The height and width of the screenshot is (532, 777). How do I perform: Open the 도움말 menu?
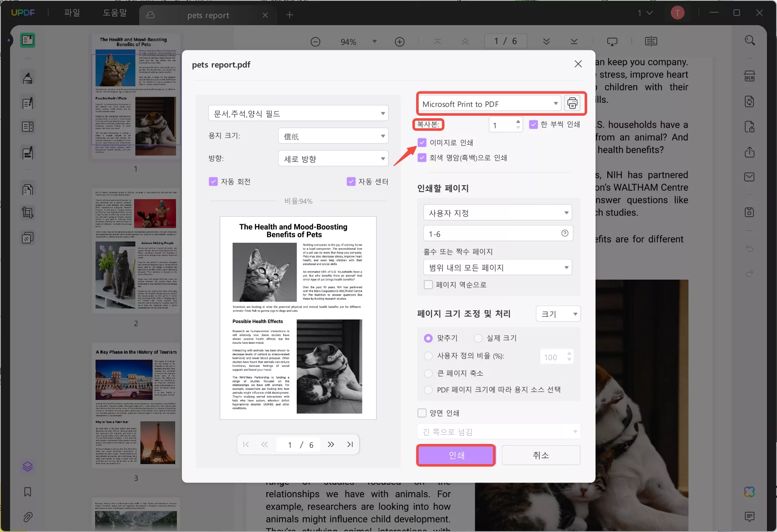click(x=115, y=13)
